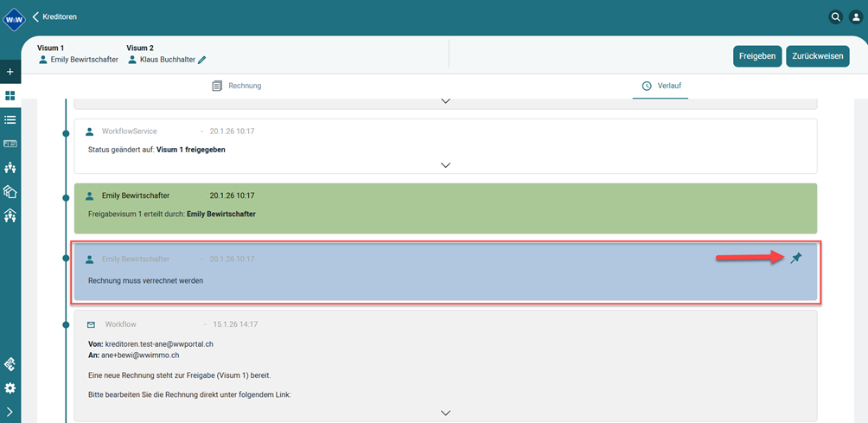Click the person icon in the blue note entry
The width and height of the screenshot is (868, 423).
[89, 260]
